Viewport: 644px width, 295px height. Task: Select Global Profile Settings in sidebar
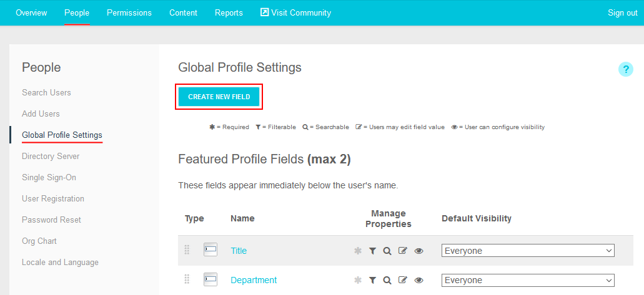pyautogui.click(x=62, y=135)
